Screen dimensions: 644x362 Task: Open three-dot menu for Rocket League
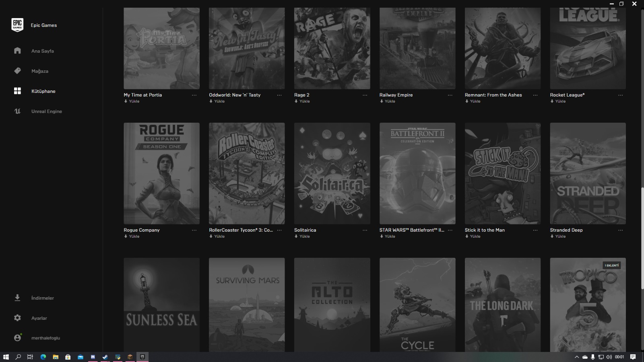[621, 95]
